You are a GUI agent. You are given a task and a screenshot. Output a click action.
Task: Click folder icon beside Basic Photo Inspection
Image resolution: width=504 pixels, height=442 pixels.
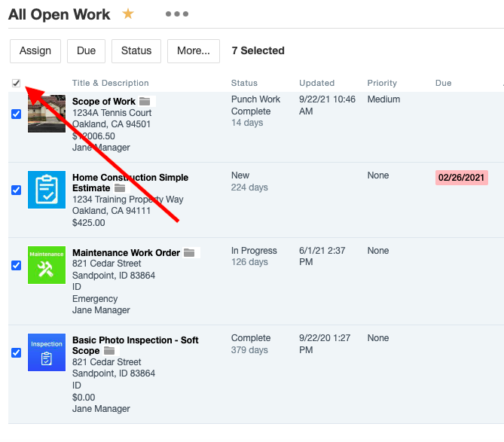(109, 351)
